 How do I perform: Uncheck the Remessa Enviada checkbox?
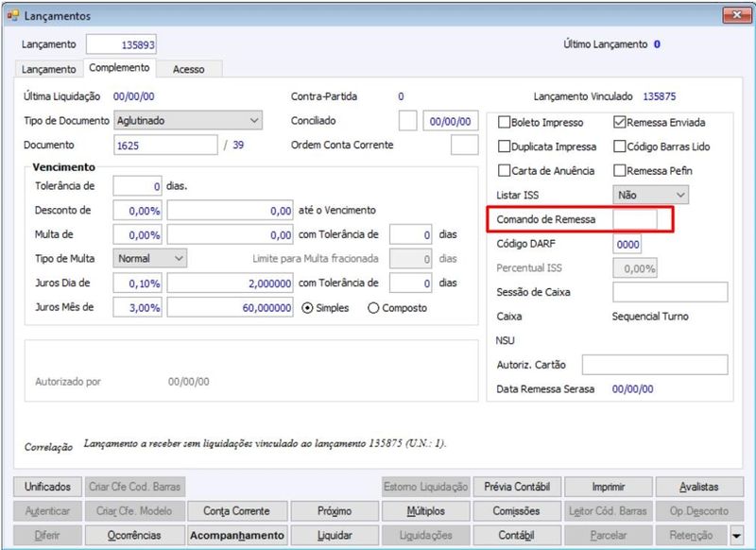point(620,122)
